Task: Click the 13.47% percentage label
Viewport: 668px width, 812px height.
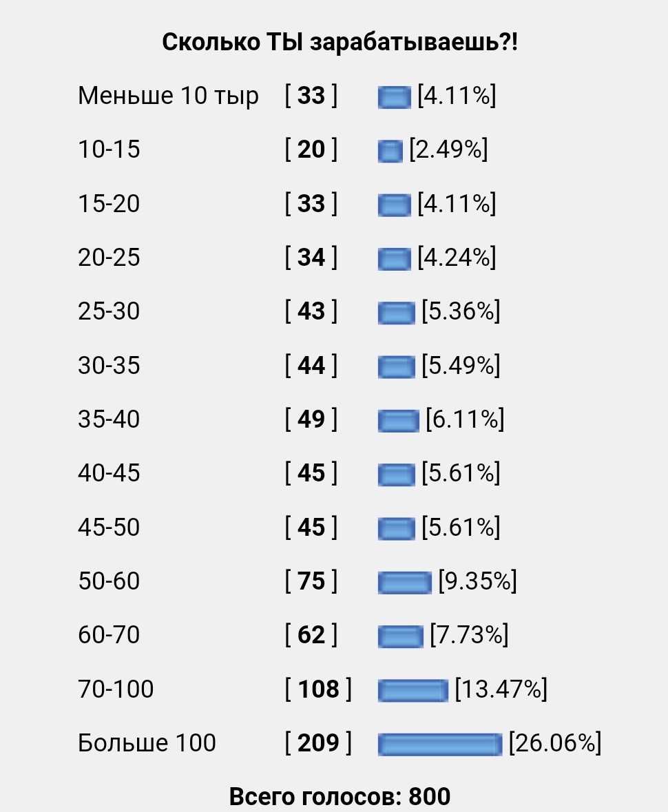Action: pyautogui.click(x=501, y=689)
